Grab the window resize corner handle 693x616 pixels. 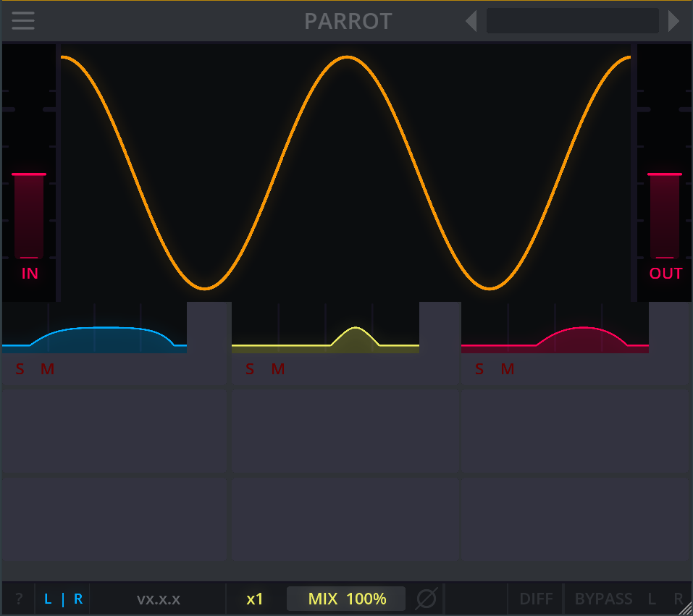point(686,609)
